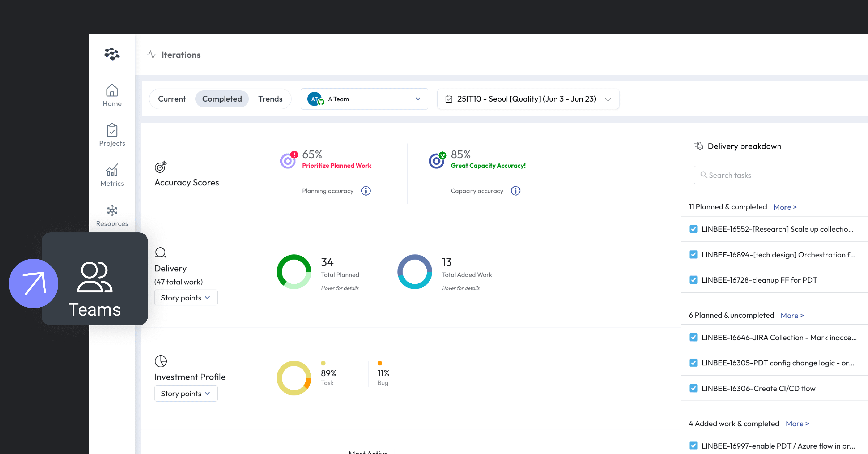Open LINBEE-16552 Research Scale up task

click(x=777, y=229)
